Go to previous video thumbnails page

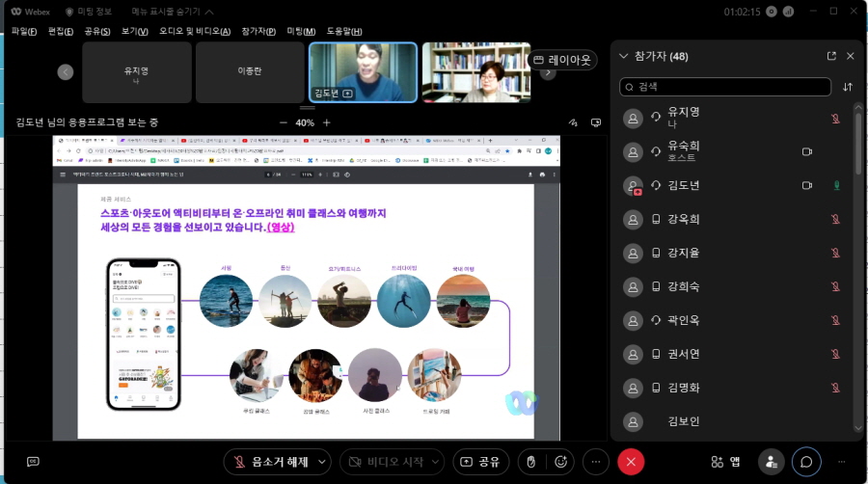66,72
